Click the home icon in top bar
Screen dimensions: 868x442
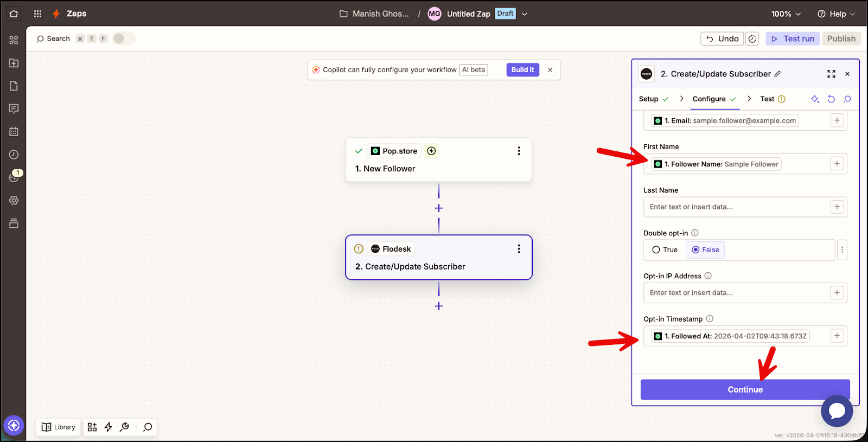[x=14, y=14]
